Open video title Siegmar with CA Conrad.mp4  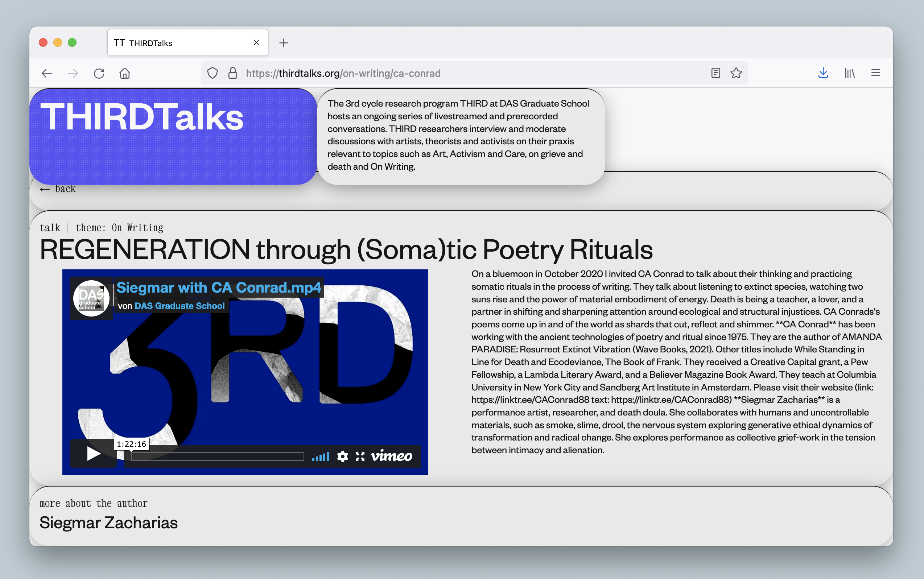coord(219,288)
